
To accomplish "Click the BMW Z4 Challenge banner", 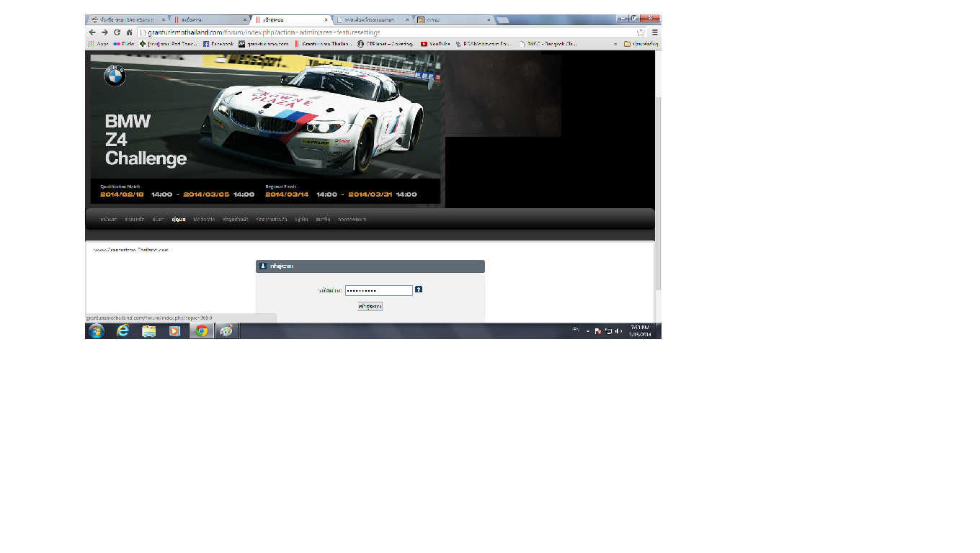I will 265,129.
